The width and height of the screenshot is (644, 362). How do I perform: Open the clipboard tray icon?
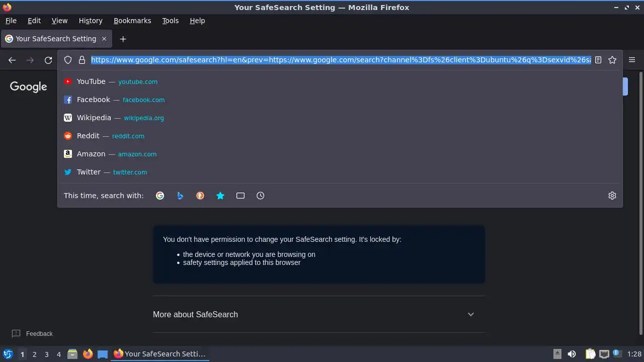coord(590,354)
